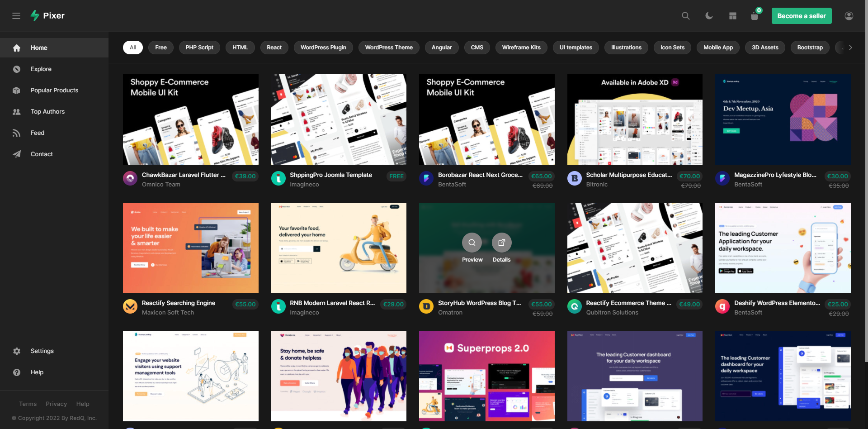Image resolution: width=868 pixels, height=429 pixels.
Task: Open Help via the sidebar question mark icon
Action: point(17,372)
